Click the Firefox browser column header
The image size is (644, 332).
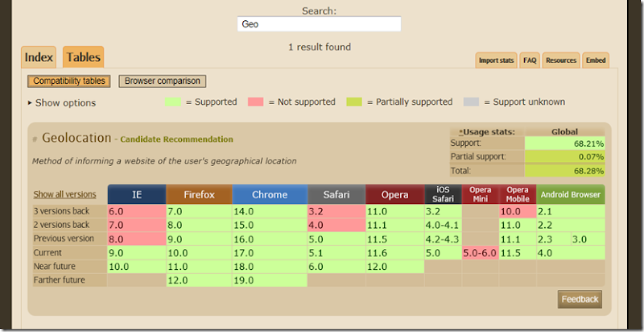point(199,194)
